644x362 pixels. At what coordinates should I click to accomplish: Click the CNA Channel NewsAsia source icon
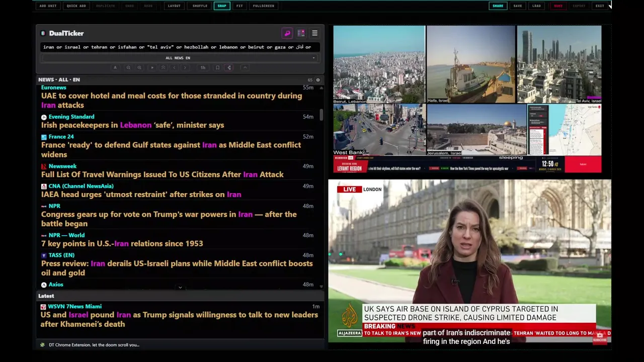click(44, 187)
